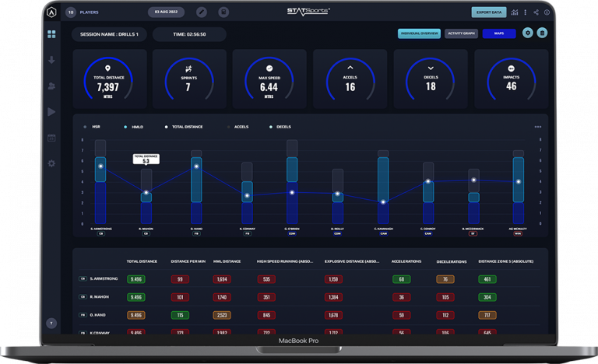Click the pencil edit icon in header
Image resolution: width=598 pixels, height=364 pixels.
202,12
